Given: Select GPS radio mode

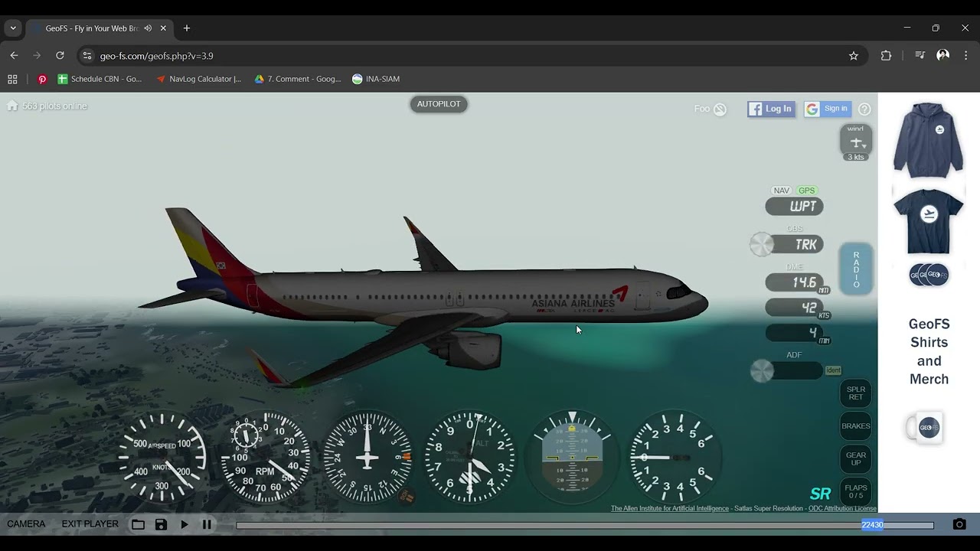Looking at the screenshot, I should click(x=807, y=191).
